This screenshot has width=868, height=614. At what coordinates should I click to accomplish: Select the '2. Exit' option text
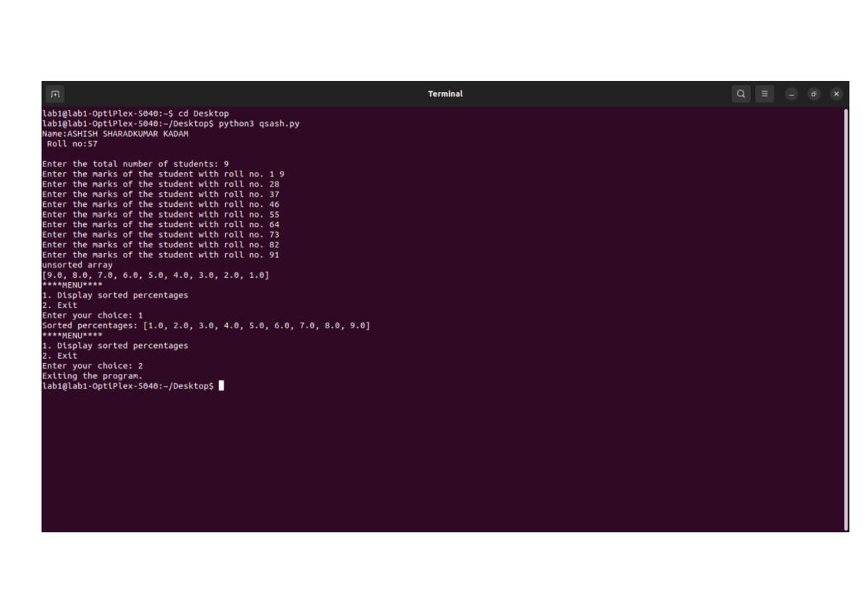[61, 304]
